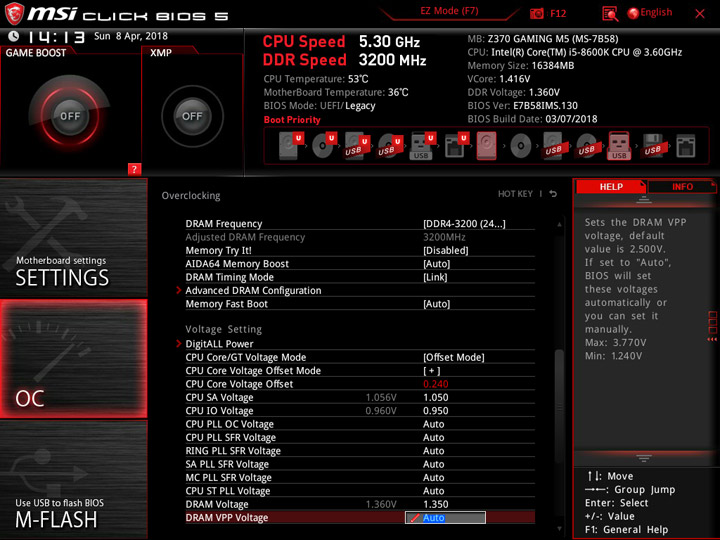Edit the DRAM Voltage 1.350 value

[x=435, y=504]
